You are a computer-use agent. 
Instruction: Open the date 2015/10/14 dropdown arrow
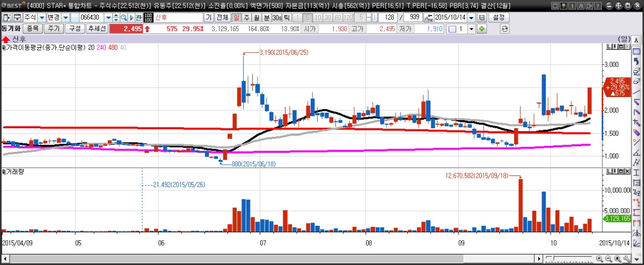[x=471, y=17]
